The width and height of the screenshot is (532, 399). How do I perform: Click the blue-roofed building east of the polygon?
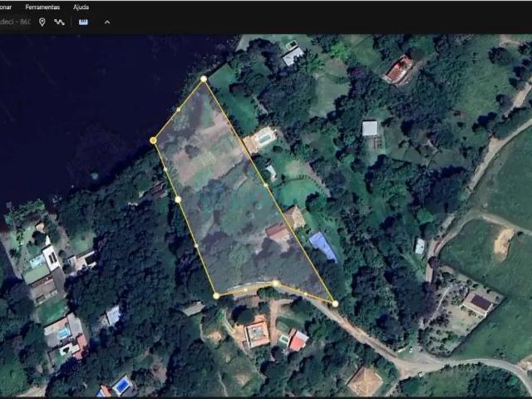point(323,246)
